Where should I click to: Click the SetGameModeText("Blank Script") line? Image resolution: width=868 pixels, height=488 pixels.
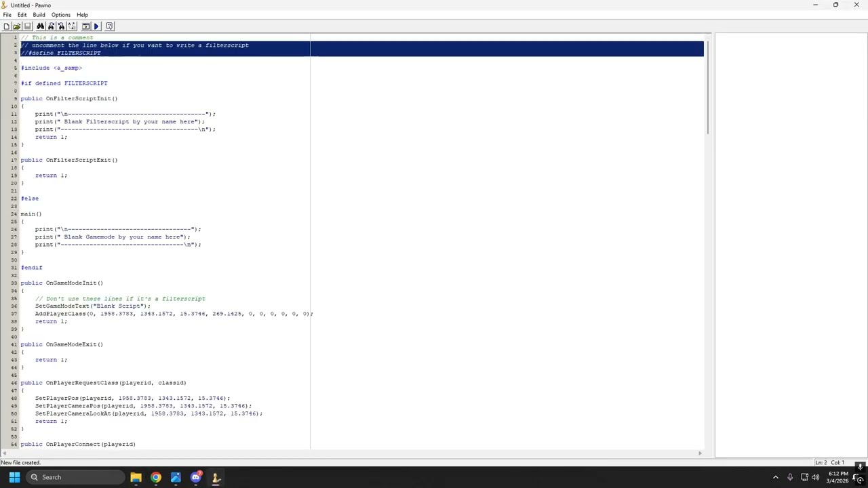[x=93, y=306]
